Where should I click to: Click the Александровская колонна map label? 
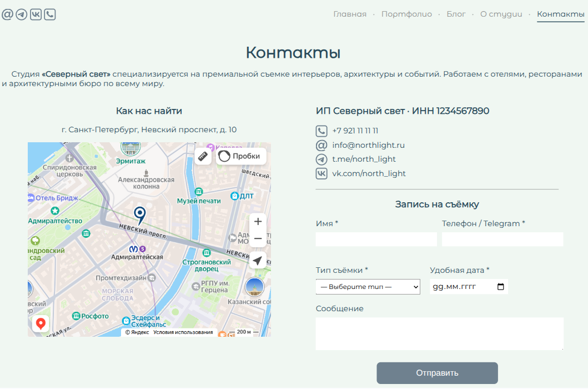(146, 183)
